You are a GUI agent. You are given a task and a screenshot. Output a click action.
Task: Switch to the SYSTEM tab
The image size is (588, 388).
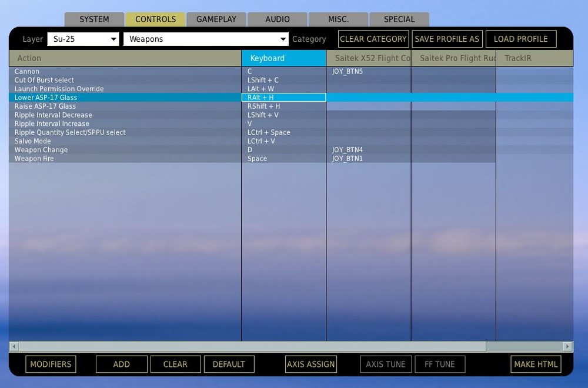94,19
